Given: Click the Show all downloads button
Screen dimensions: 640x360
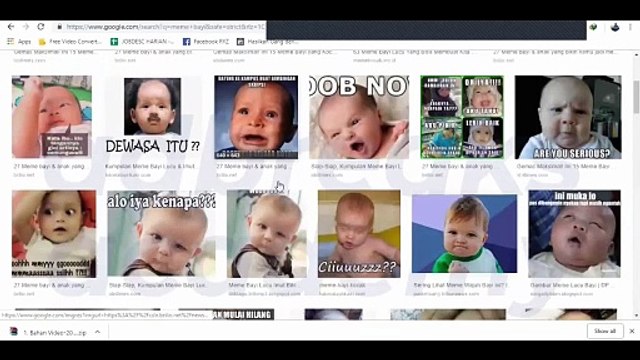Looking at the screenshot, I should (605, 331).
